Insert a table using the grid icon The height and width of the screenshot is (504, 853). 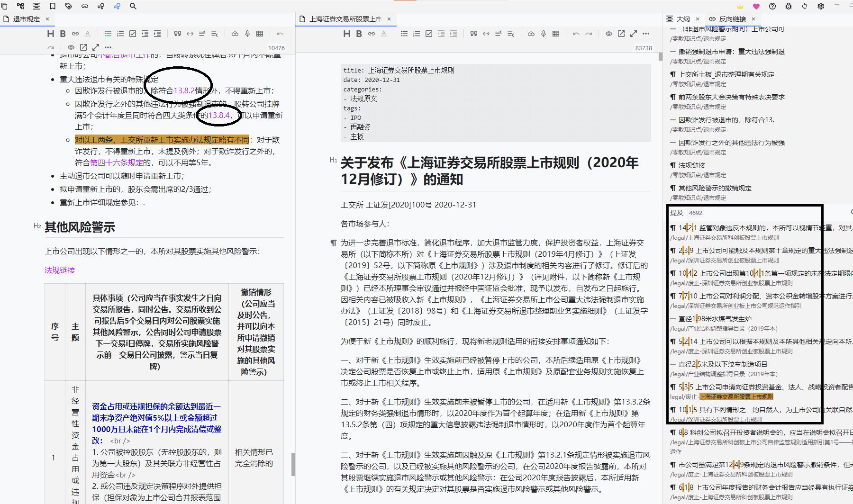[x=259, y=33]
